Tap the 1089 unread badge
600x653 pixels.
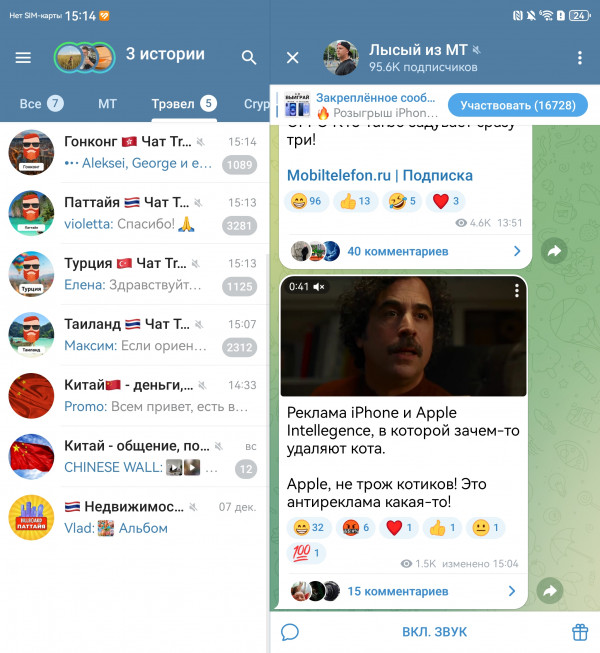(x=239, y=165)
